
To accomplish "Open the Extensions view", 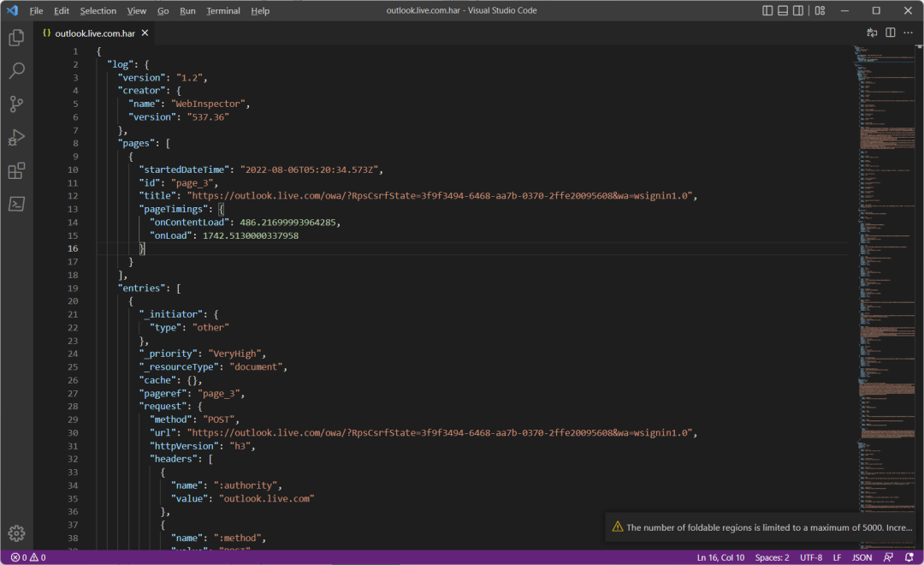I will [x=16, y=171].
